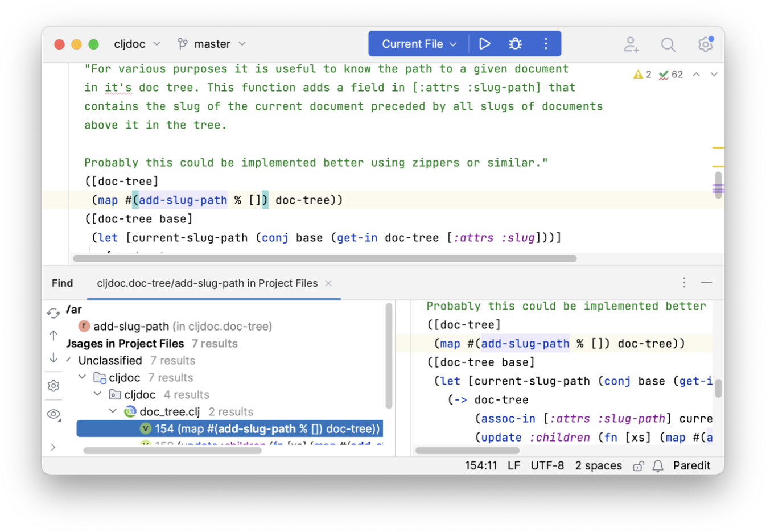Close the add-slug-path usages tab
Viewport: 766px width, 532px height.
tap(328, 283)
